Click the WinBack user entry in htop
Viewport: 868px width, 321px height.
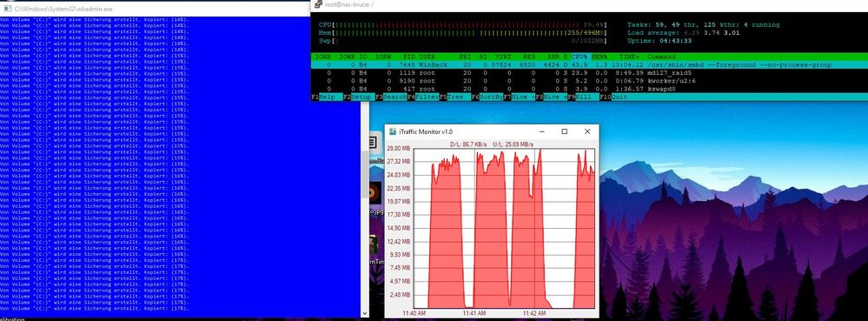coord(433,65)
